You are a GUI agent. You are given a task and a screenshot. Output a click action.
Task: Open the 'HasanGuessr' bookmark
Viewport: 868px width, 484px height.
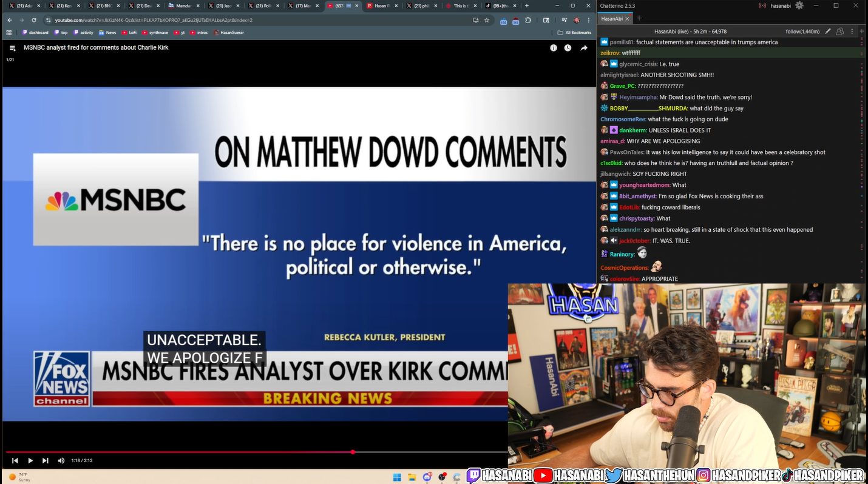pos(229,33)
